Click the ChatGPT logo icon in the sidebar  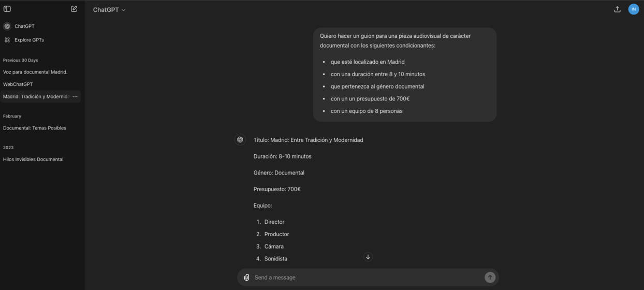point(7,26)
